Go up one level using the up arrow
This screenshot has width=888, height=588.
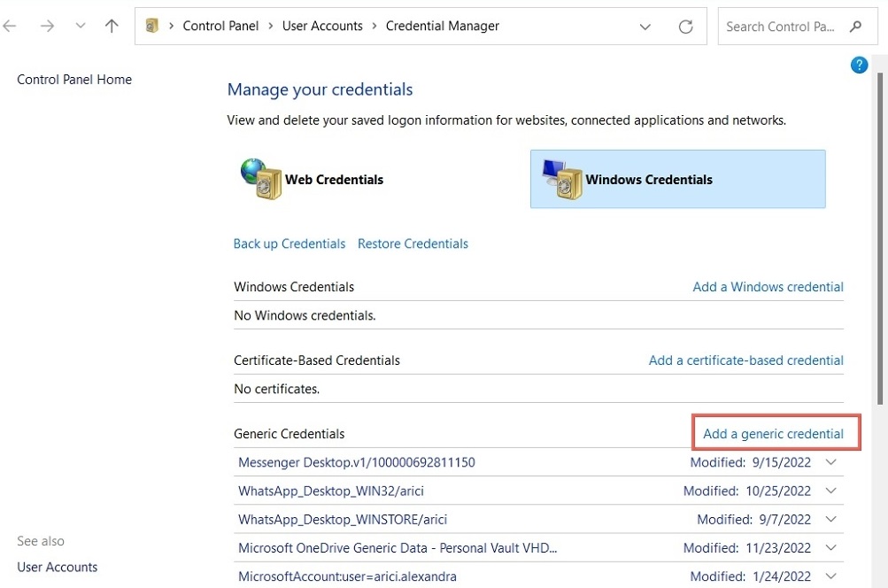[x=111, y=26]
